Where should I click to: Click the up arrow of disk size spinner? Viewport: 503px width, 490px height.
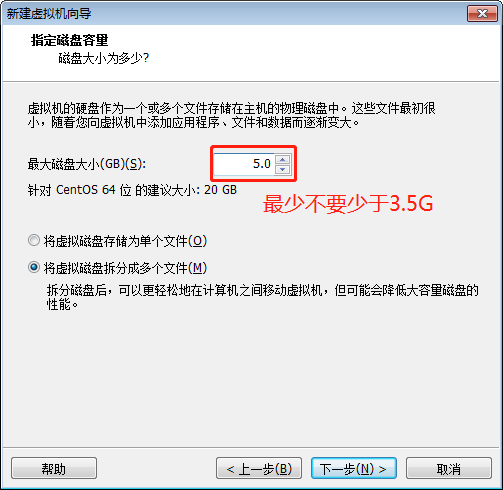283,159
